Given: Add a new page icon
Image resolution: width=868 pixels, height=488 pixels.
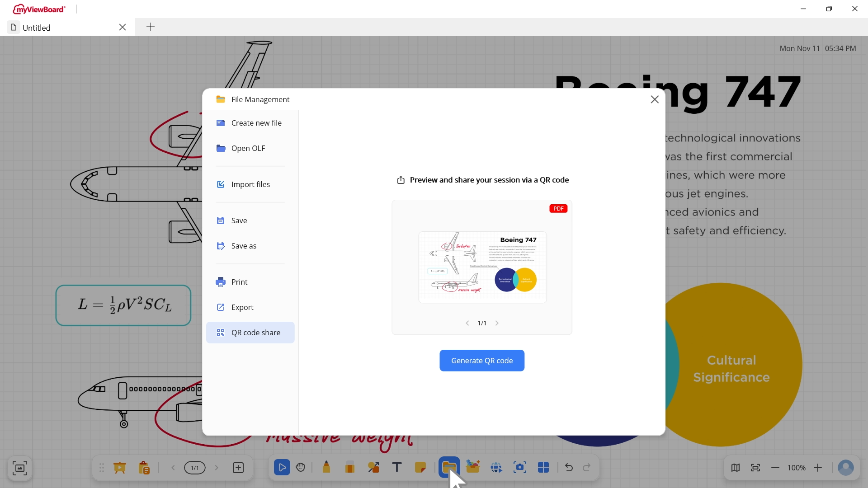Looking at the screenshot, I should (238, 468).
